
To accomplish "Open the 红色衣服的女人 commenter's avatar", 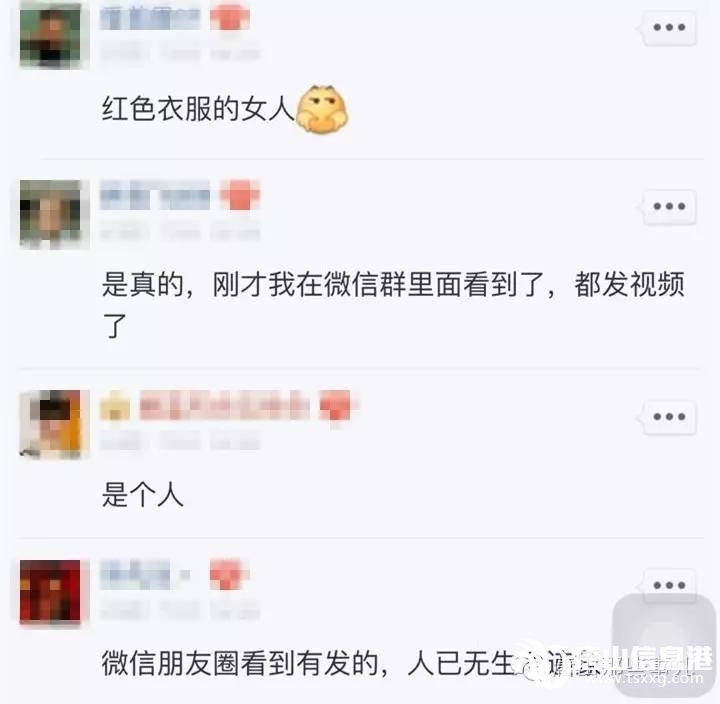I will (x=50, y=35).
